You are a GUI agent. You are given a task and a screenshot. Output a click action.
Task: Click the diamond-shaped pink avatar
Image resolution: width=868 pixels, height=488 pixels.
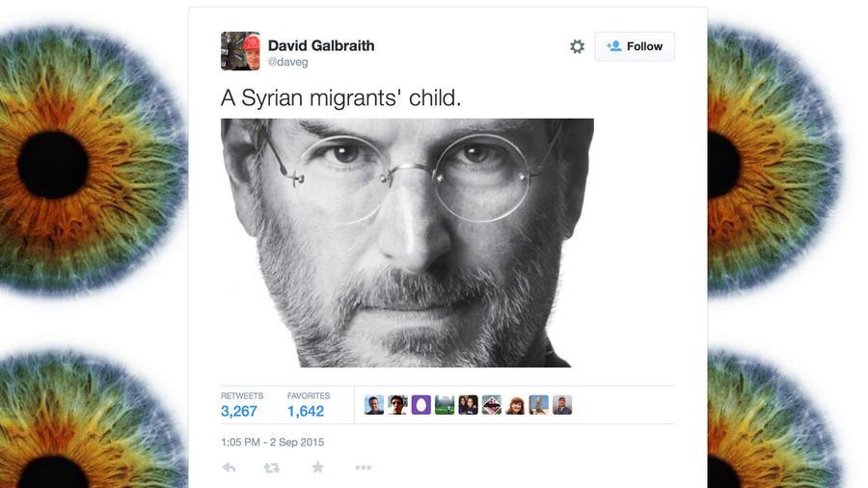(492, 405)
